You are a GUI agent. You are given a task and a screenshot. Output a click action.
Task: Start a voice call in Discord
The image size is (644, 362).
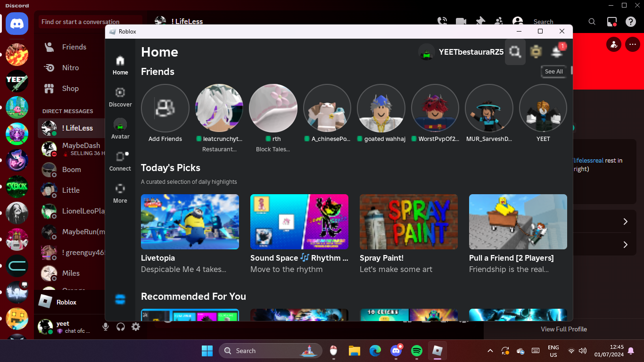[442, 22]
